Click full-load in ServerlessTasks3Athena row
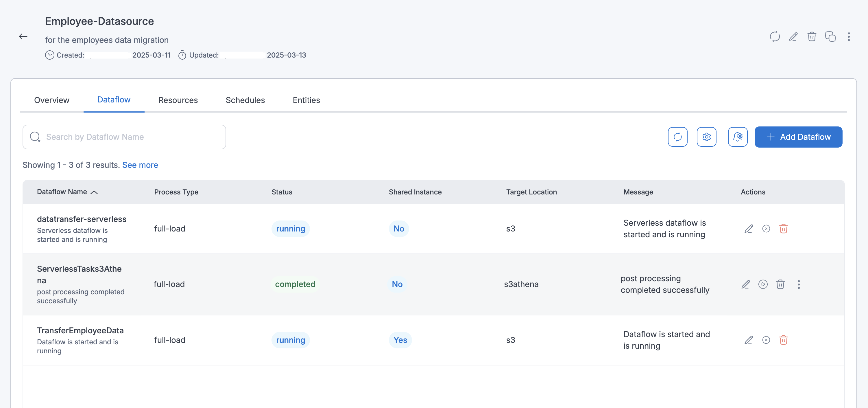 click(x=169, y=284)
